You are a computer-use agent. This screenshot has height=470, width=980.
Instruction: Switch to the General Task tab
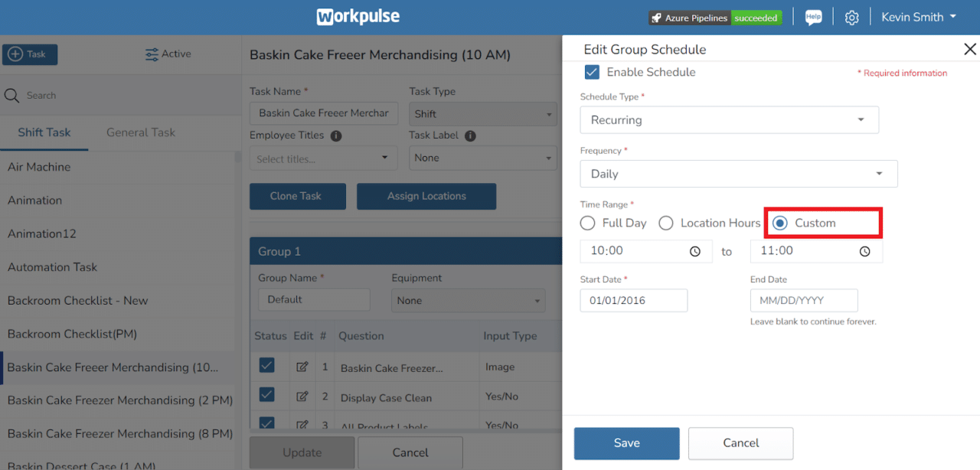click(141, 132)
